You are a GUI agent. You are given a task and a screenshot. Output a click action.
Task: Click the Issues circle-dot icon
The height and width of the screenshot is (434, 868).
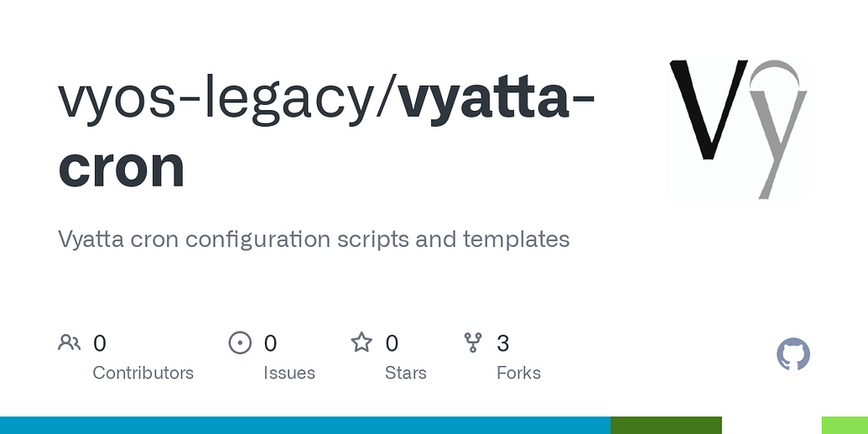[240, 343]
